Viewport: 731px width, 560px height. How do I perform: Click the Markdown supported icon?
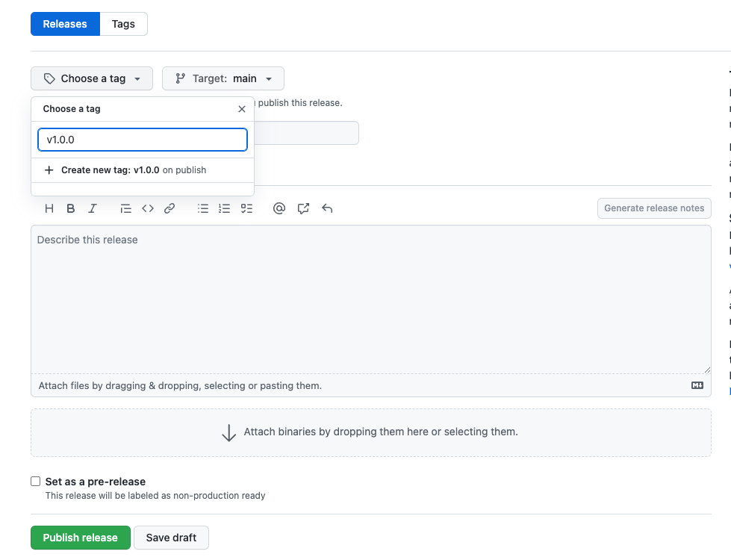point(697,385)
